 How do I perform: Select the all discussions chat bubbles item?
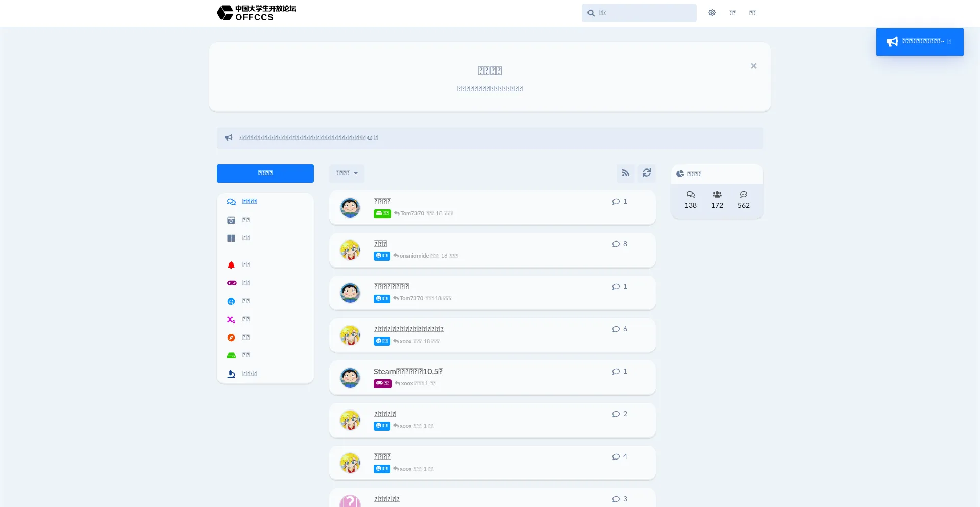point(242,202)
